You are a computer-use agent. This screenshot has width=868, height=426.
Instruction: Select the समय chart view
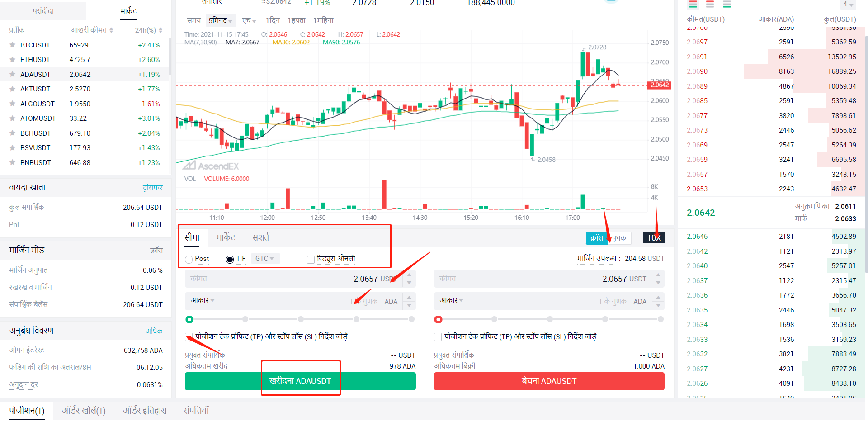pyautogui.click(x=194, y=20)
